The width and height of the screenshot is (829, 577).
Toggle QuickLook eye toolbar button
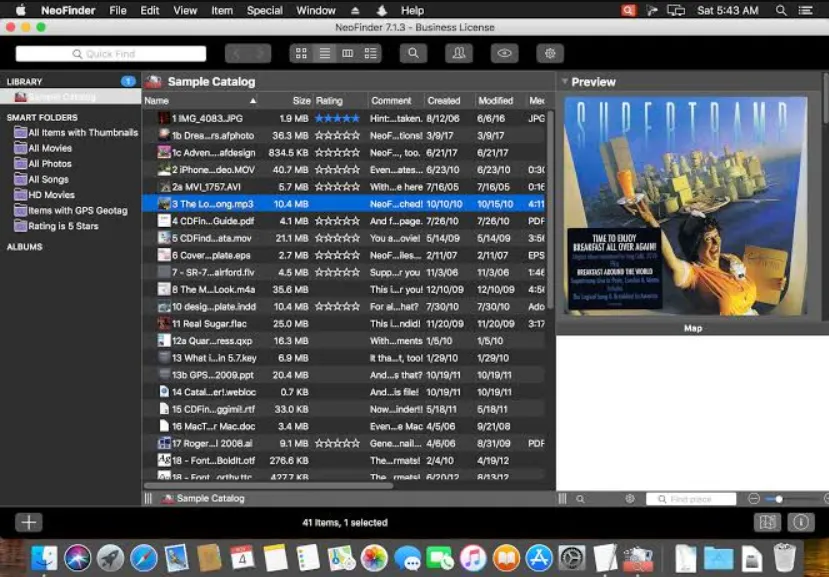coord(504,53)
